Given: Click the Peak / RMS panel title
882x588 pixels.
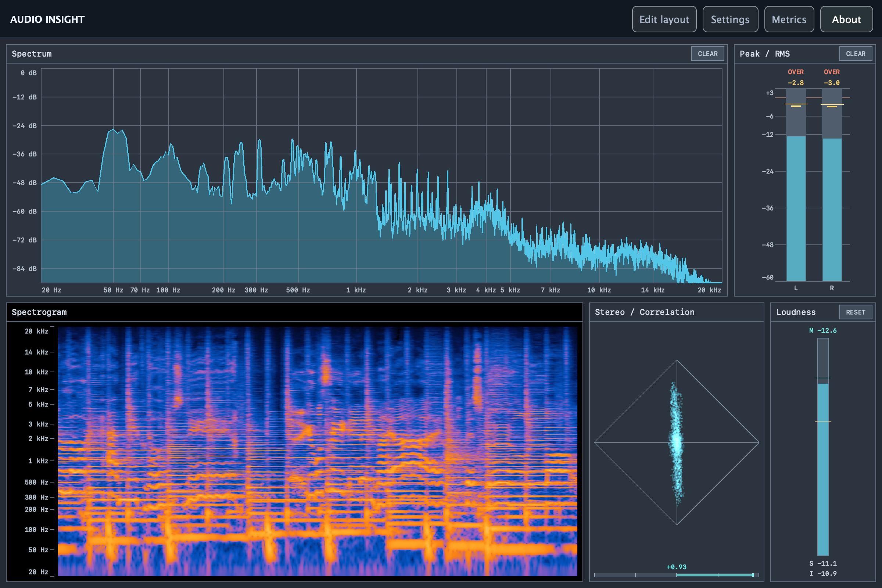Looking at the screenshot, I should pos(765,54).
